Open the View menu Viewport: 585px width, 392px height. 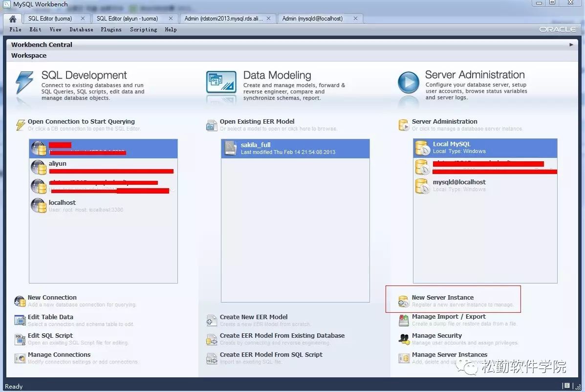click(55, 29)
